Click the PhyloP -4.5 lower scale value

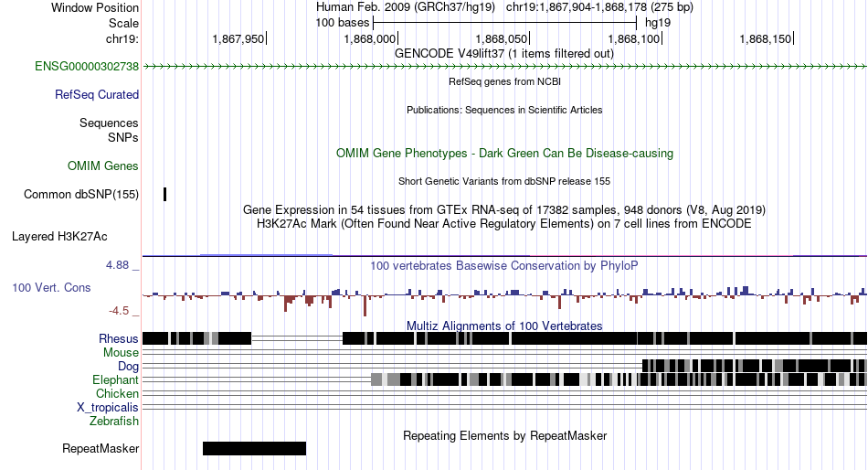119,311
